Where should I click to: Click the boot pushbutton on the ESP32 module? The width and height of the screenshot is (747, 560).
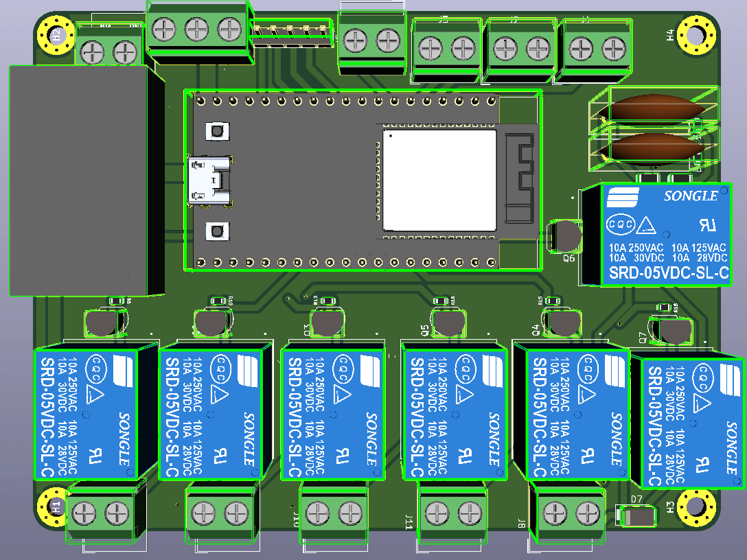click(217, 231)
